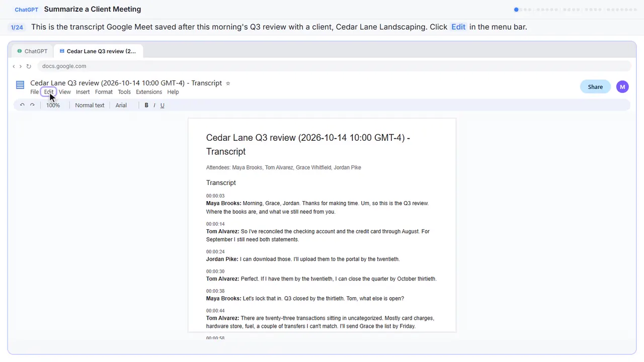The height and width of the screenshot is (362, 644).
Task: Open the Edit menu
Action: (49, 92)
